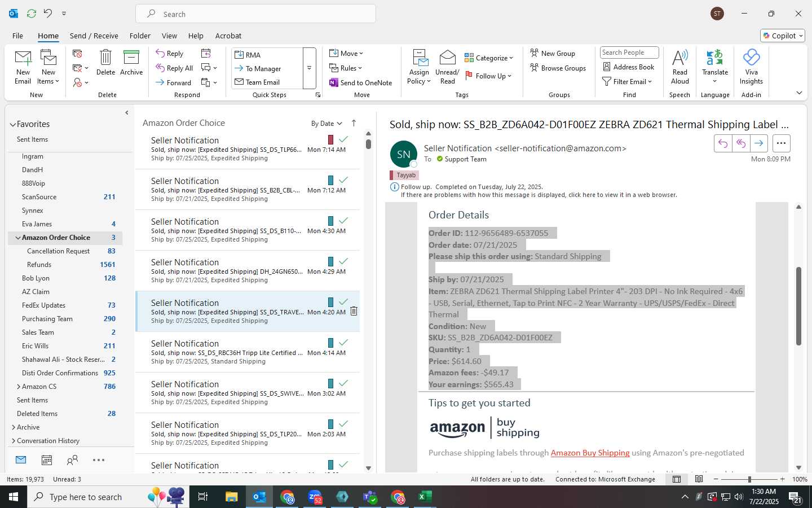This screenshot has width=812, height=508.
Task: Toggle completed flag on Mon 2:03 AM message
Action: pos(343,424)
